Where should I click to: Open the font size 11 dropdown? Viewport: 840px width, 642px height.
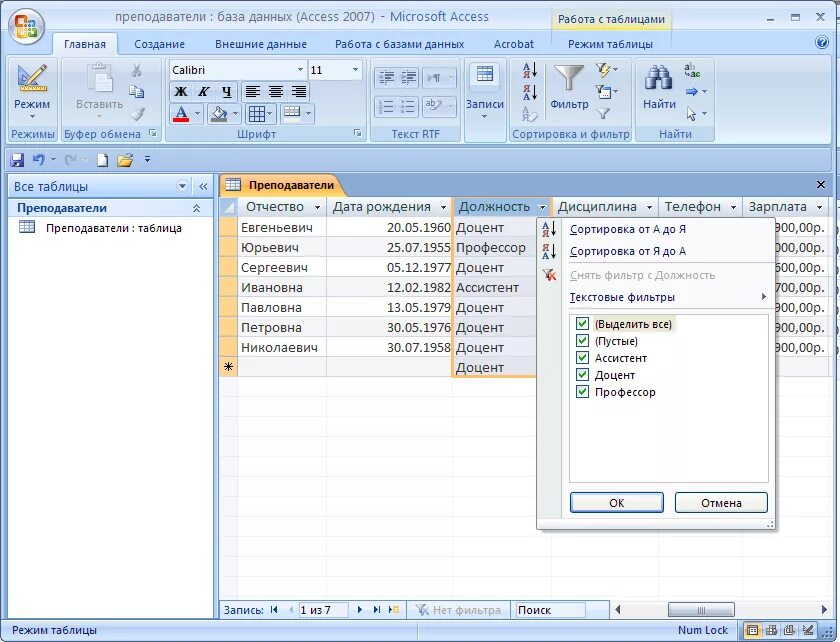[355, 70]
